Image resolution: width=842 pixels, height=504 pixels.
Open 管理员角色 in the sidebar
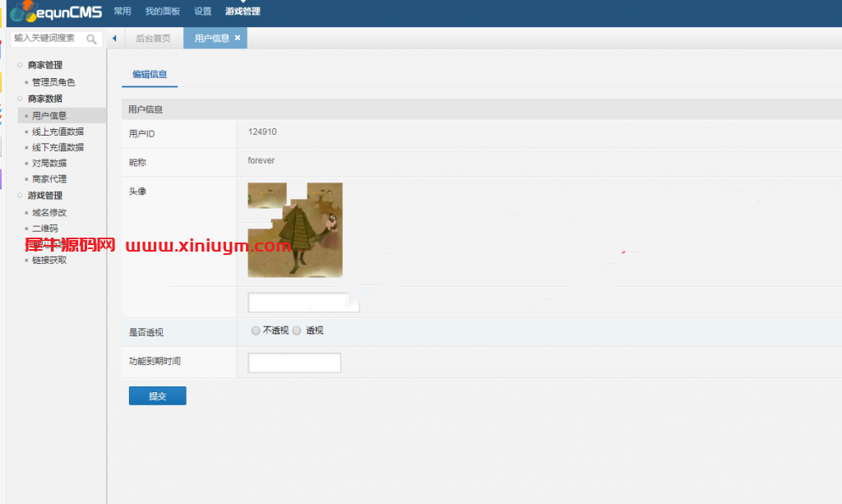tap(53, 82)
